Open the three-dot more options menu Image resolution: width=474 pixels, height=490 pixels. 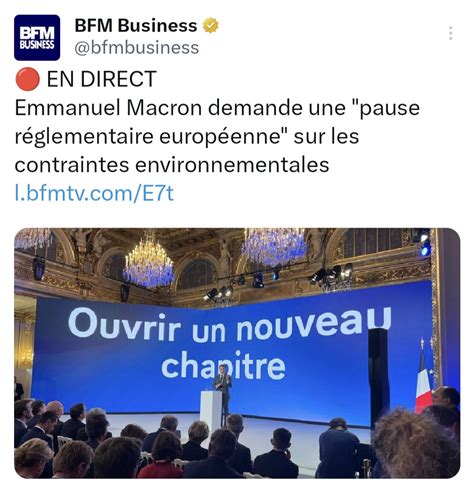[451, 33]
